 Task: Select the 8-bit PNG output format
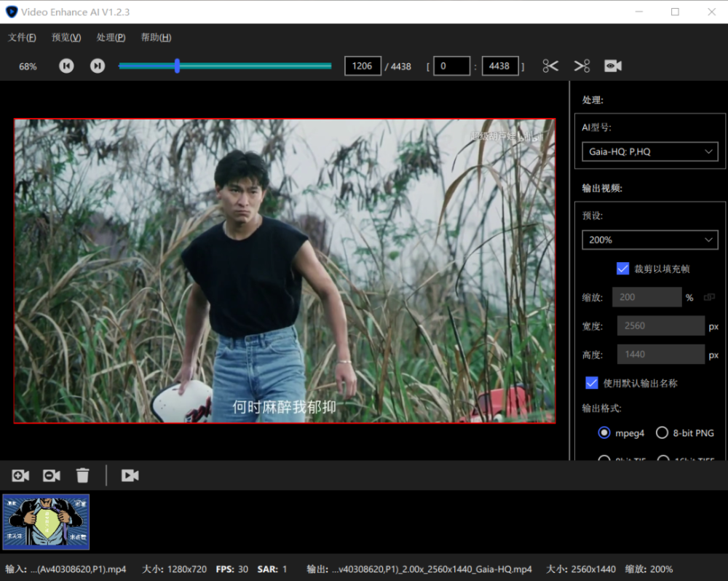(662, 432)
